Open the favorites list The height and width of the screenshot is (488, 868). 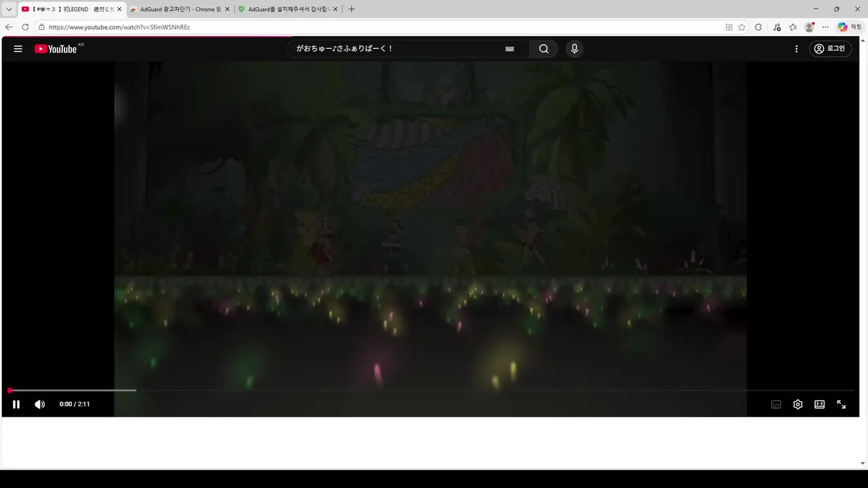[x=793, y=27]
